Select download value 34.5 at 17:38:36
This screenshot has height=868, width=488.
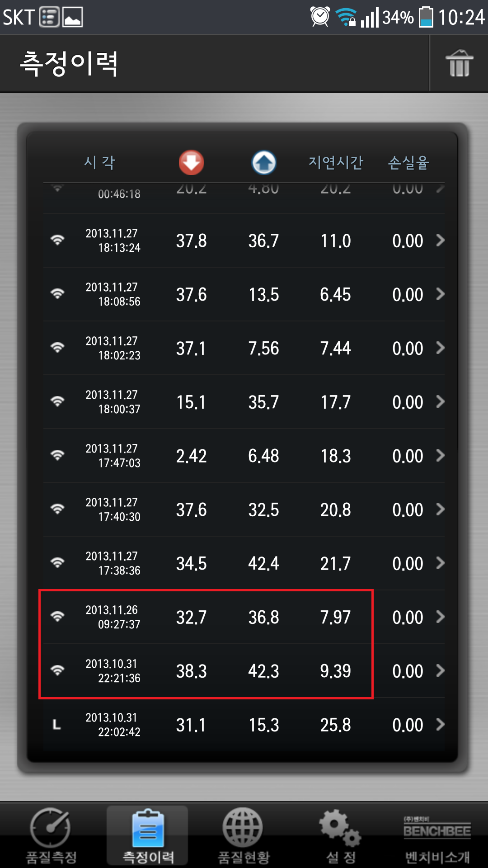click(192, 563)
